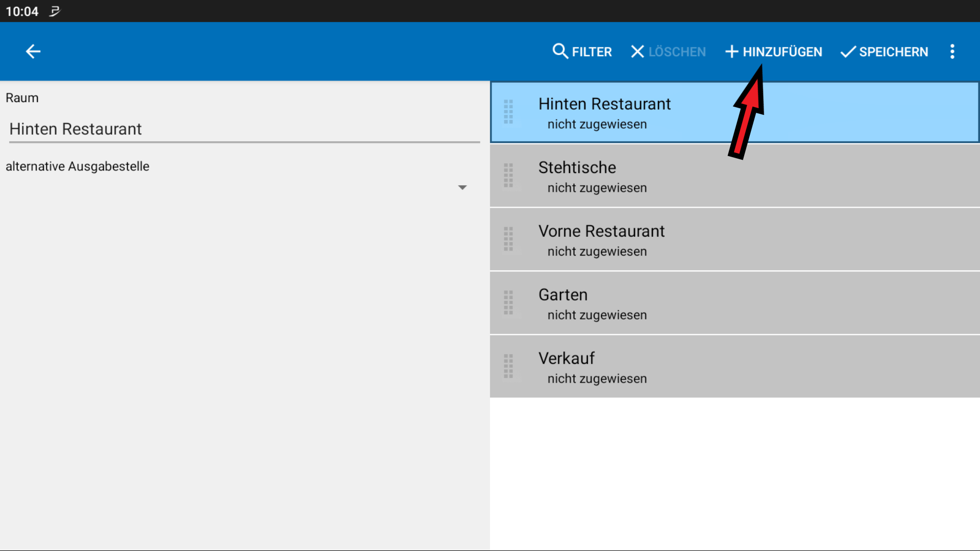Click the SPEICHERN menu entry
Screen dimensions: 980x551
tap(893, 51)
